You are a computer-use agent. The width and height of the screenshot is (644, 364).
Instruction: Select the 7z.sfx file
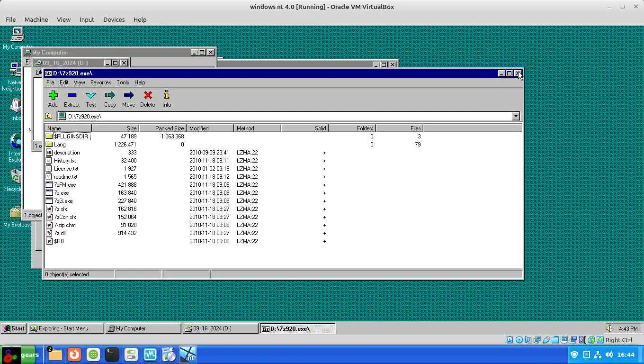(60, 209)
